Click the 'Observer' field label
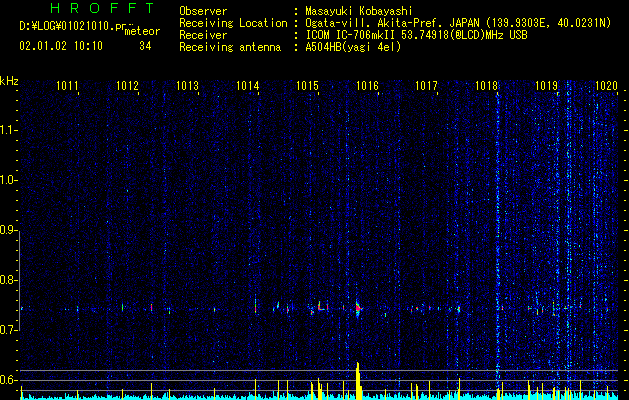The width and height of the screenshot is (629, 400). pyautogui.click(x=203, y=11)
